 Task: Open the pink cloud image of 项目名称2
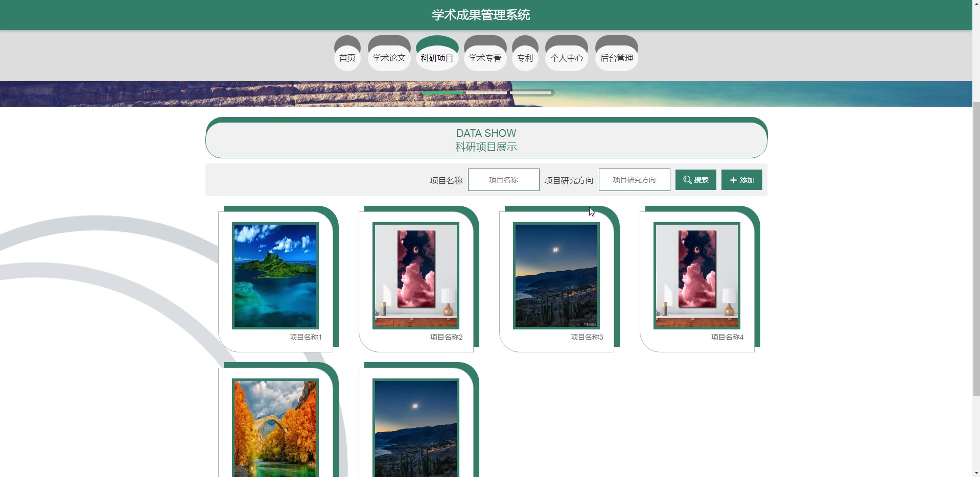(416, 276)
